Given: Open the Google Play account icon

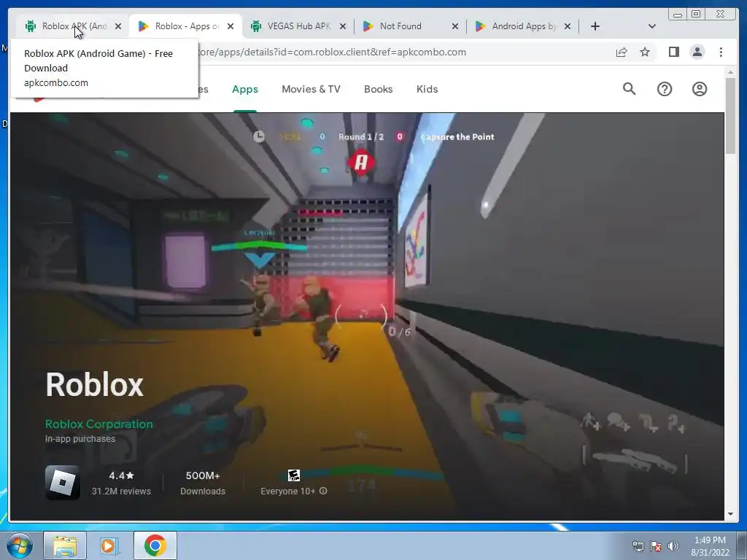Looking at the screenshot, I should tap(700, 89).
